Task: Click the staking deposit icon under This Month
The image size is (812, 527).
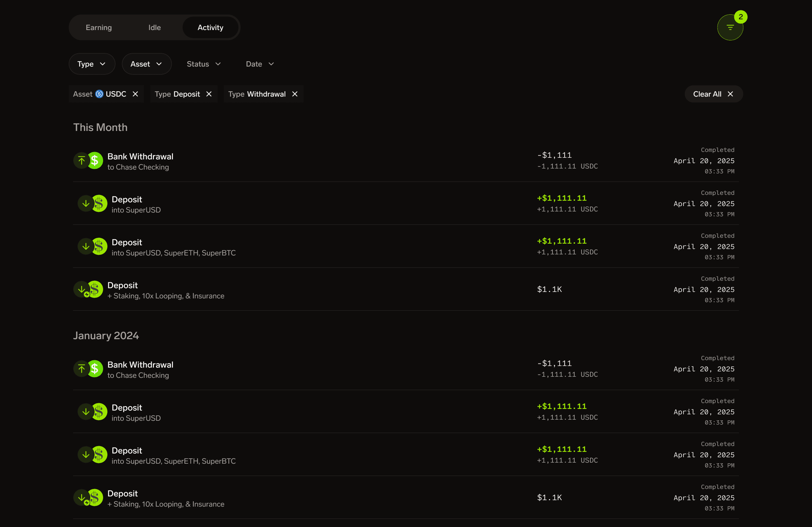Action: point(88,289)
